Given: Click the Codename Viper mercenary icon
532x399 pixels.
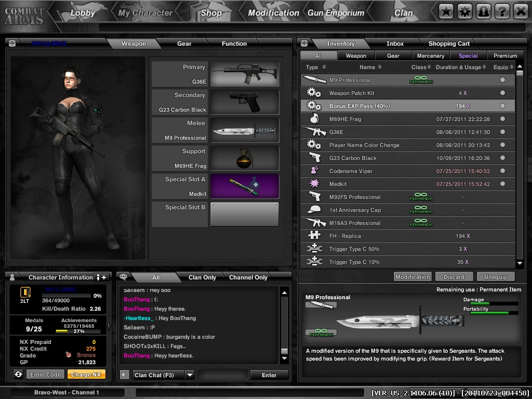Looking at the screenshot, I should (x=314, y=170).
